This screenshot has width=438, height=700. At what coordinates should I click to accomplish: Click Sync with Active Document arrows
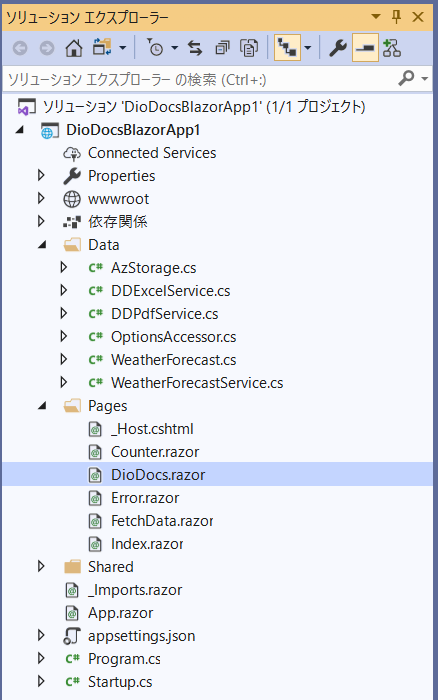pyautogui.click(x=195, y=48)
